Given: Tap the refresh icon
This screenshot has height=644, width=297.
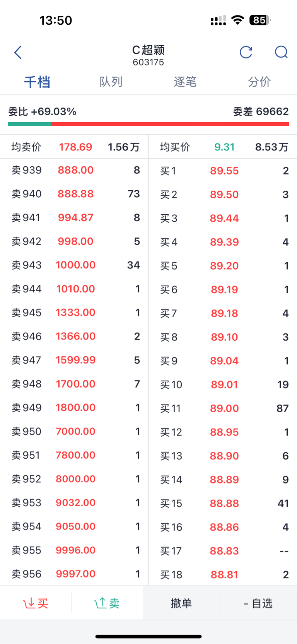Looking at the screenshot, I should pyautogui.click(x=246, y=52).
